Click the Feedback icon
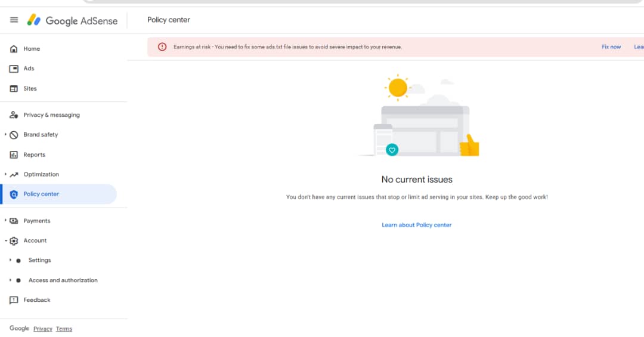The height and width of the screenshot is (337, 644). pyautogui.click(x=14, y=300)
